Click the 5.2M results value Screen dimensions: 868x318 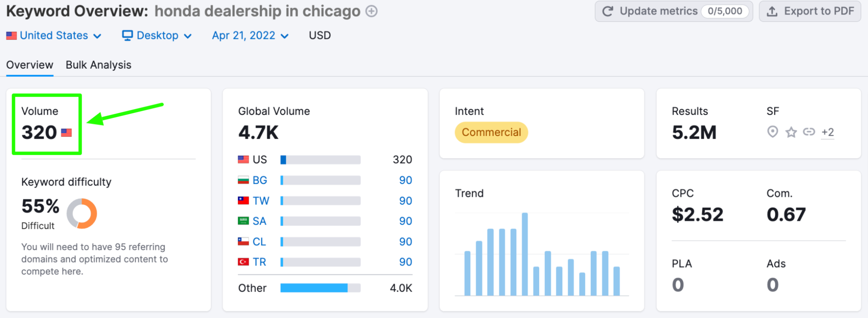(694, 132)
